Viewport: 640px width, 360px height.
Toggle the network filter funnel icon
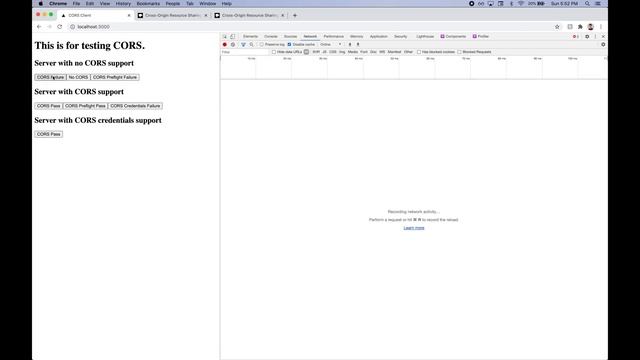[243, 44]
